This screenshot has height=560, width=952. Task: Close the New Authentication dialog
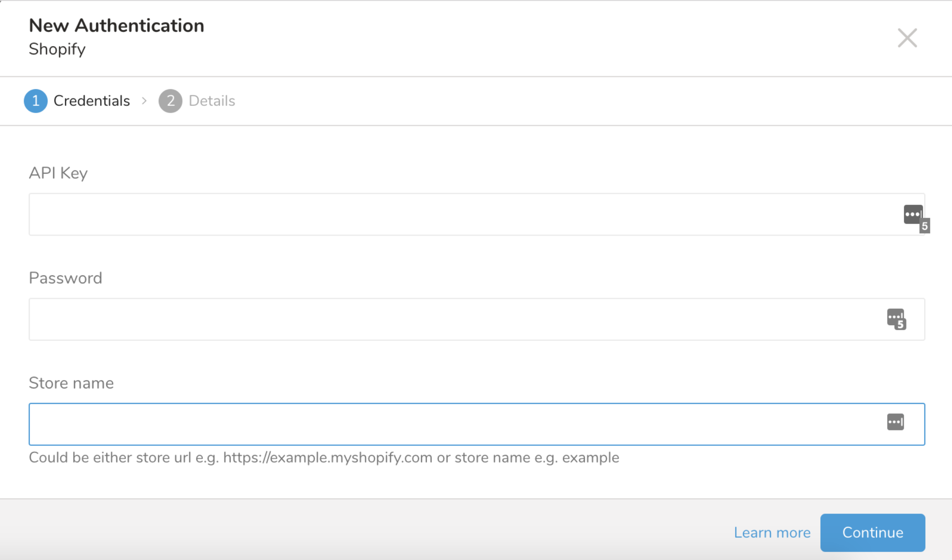[907, 38]
